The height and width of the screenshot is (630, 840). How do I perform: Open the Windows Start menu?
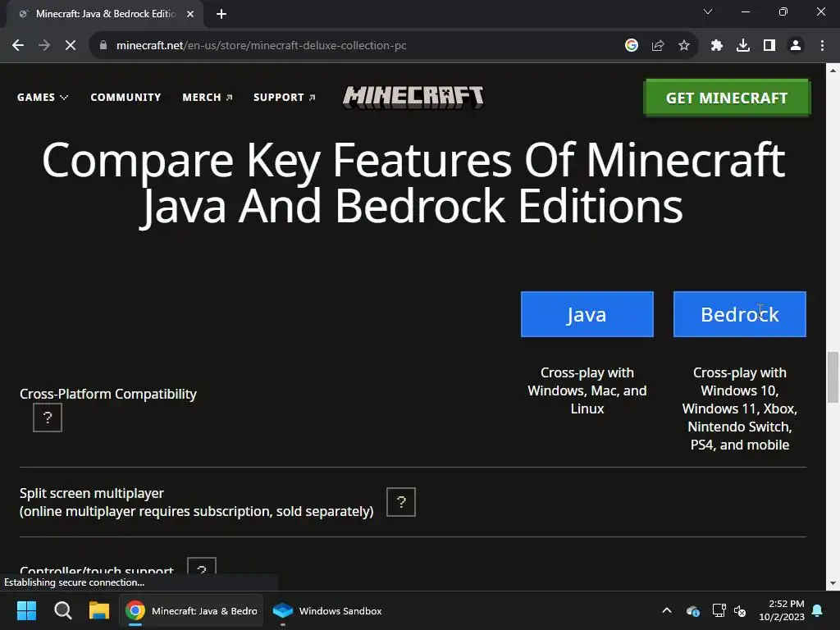26,610
